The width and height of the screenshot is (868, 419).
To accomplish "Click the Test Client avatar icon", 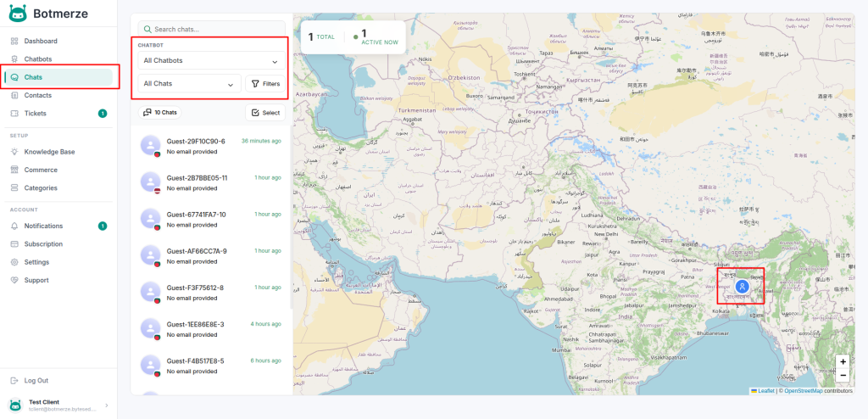I will tap(16, 405).
